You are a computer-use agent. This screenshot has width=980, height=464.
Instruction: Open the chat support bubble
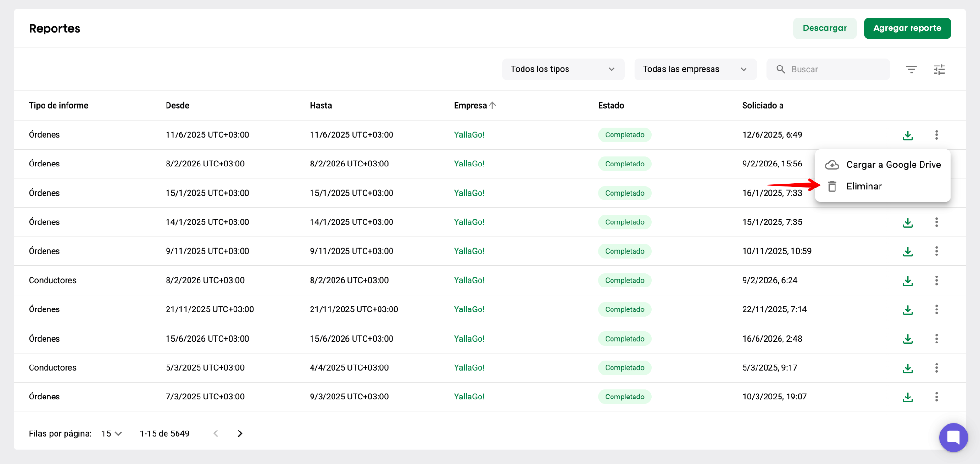point(953,437)
